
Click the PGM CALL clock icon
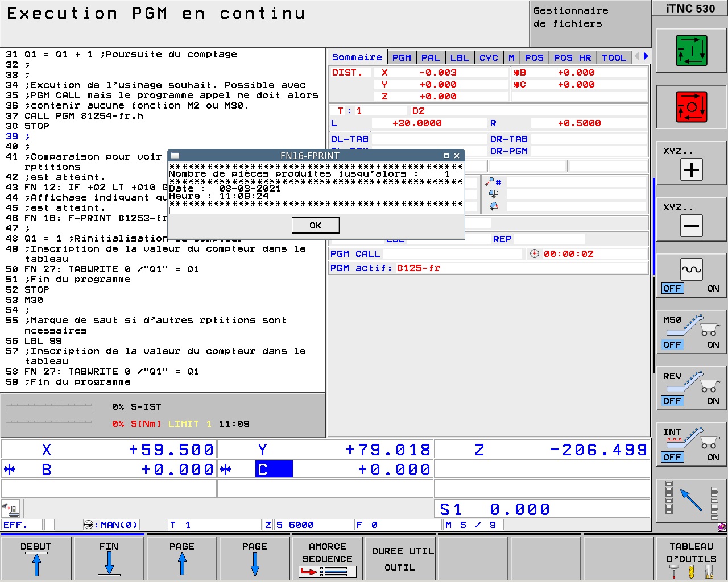click(x=534, y=253)
